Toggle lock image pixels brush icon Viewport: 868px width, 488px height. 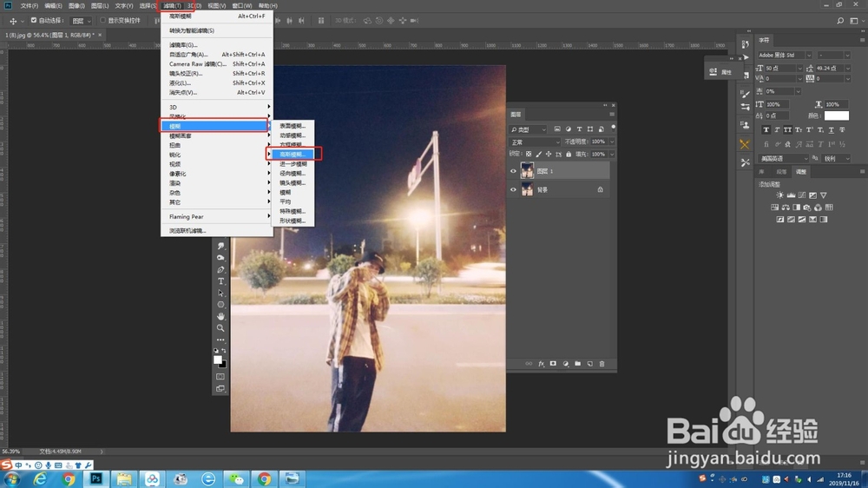click(x=539, y=154)
